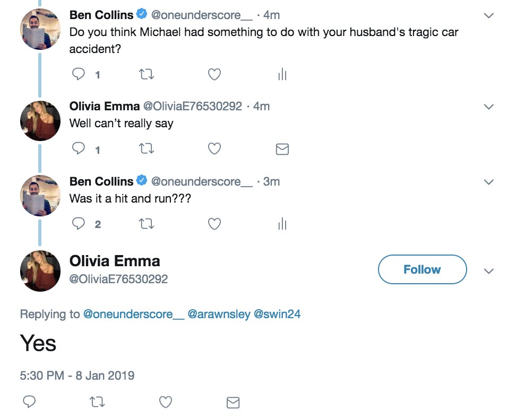
Task: Like the "Was it a hit and run???" tweet
Action: [214, 224]
